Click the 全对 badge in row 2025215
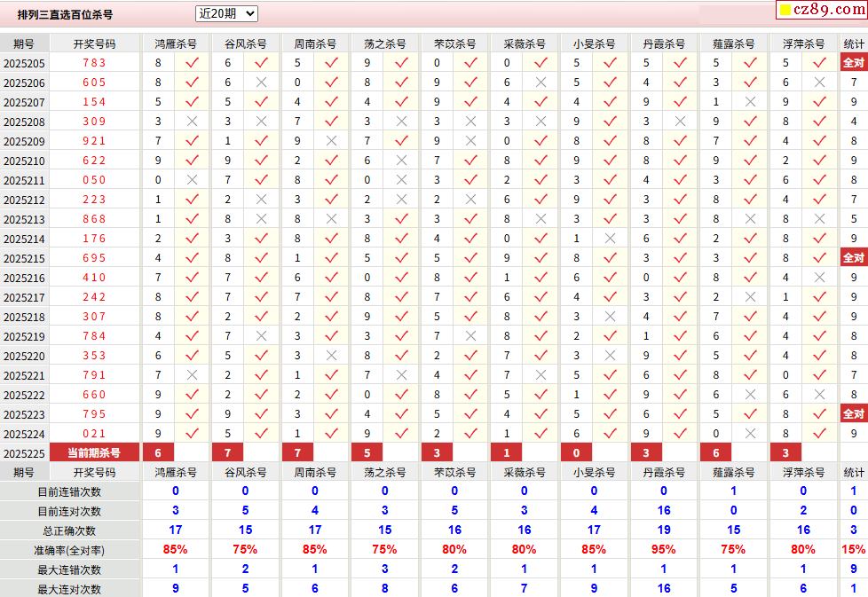 (x=854, y=258)
